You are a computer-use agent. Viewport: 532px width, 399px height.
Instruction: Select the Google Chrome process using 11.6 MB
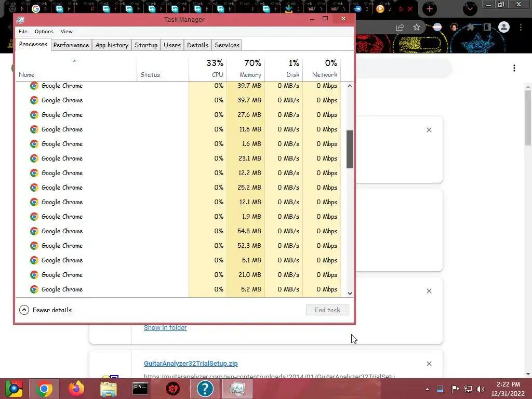(x=178, y=129)
